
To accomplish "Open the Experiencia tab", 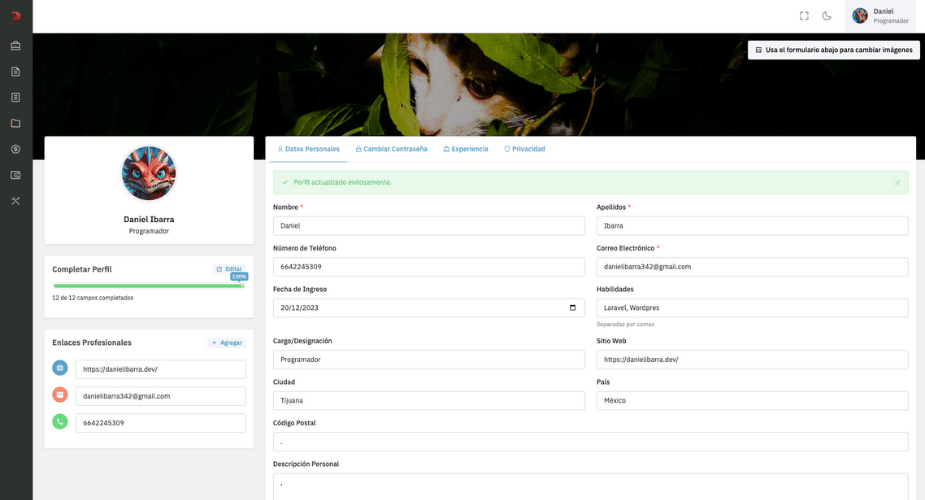I will pos(465,149).
